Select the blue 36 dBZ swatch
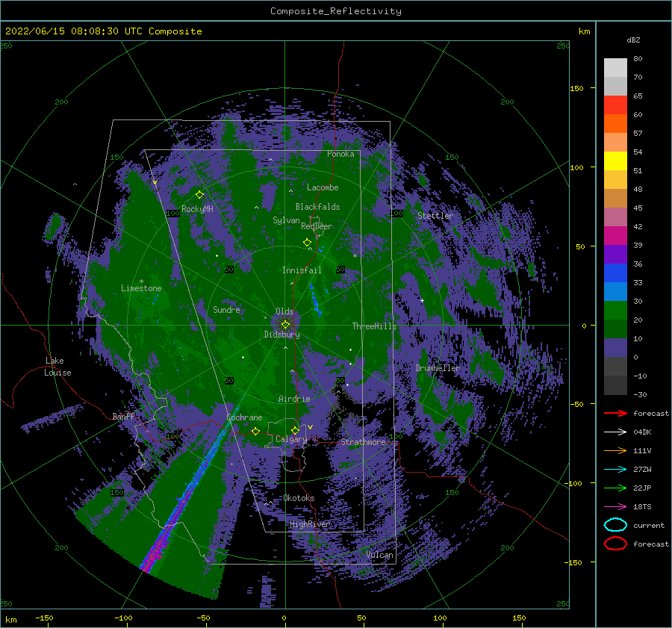Screen dimensions: 672x628 coord(615,273)
